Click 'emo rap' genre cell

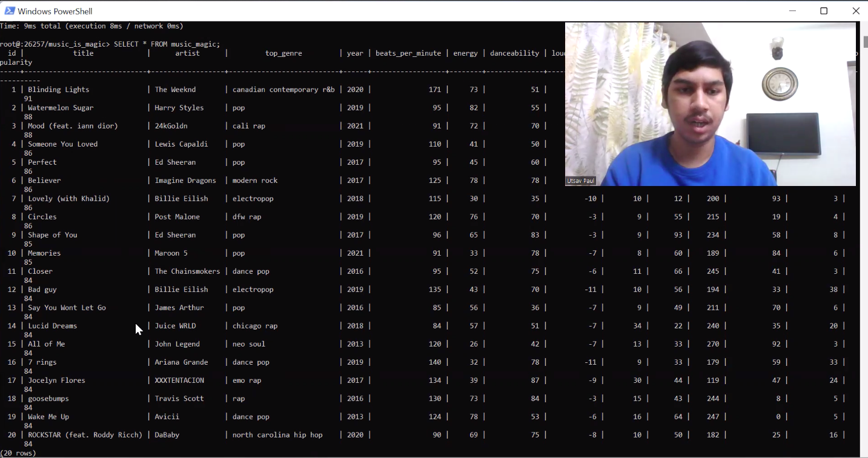coord(247,380)
